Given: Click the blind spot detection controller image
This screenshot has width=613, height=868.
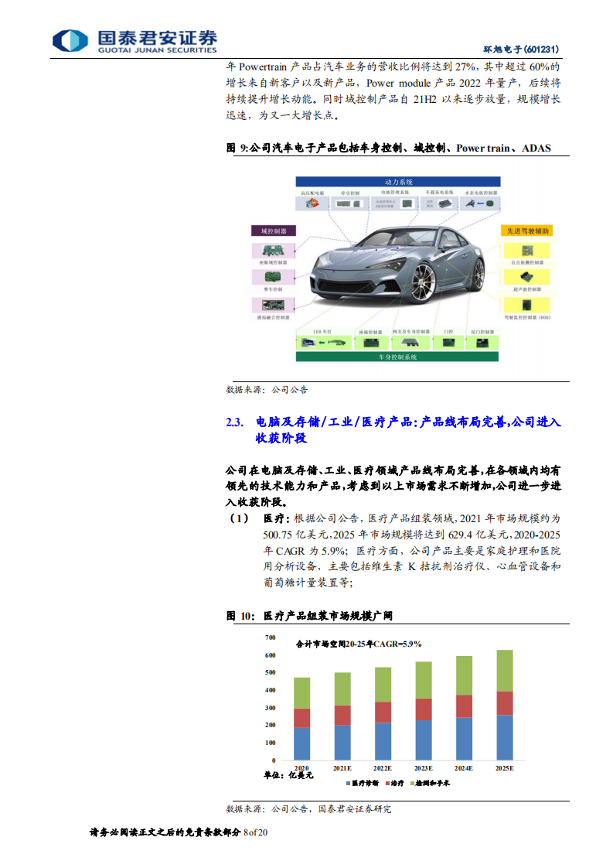Looking at the screenshot, I should click(x=526, y=250).
